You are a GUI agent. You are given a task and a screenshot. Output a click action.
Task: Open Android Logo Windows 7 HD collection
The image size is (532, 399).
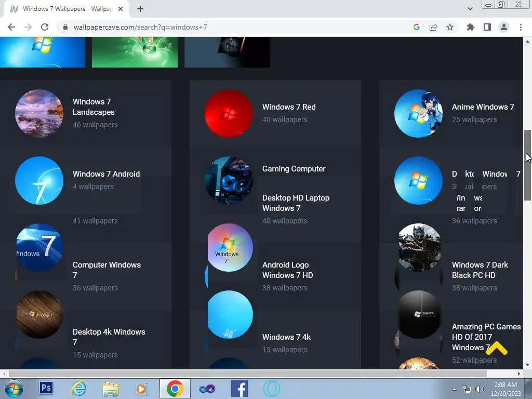click(288, 270)
